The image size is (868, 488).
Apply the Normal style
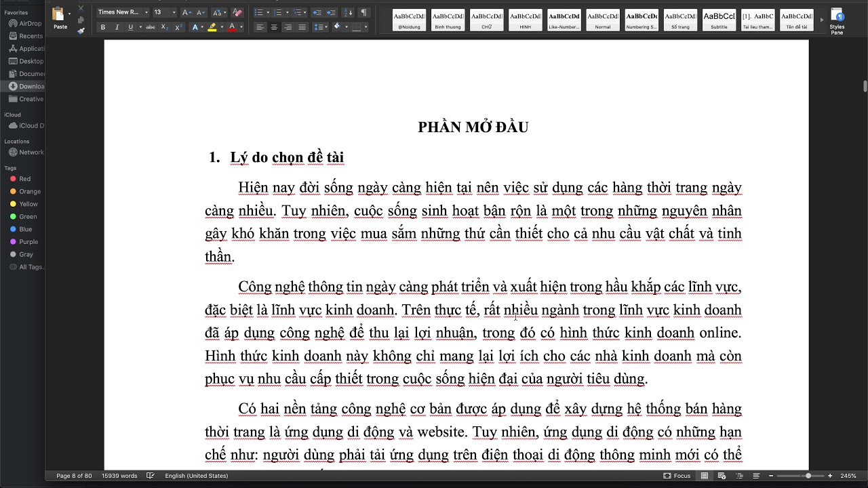pyautogui.click(x=603, y=20)
